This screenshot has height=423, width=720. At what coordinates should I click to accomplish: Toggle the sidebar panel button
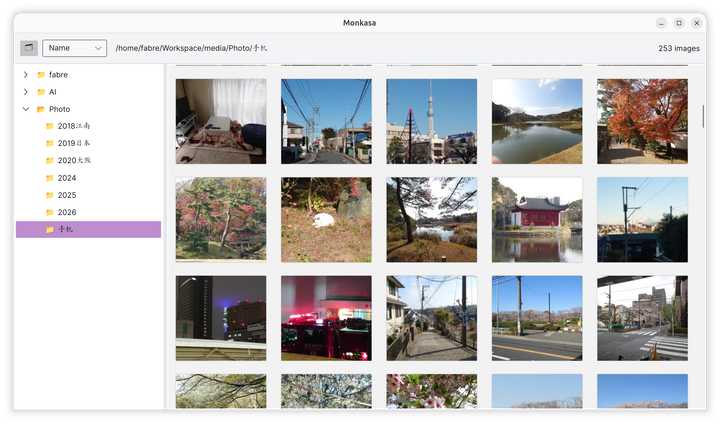click(x=28, y=48)
